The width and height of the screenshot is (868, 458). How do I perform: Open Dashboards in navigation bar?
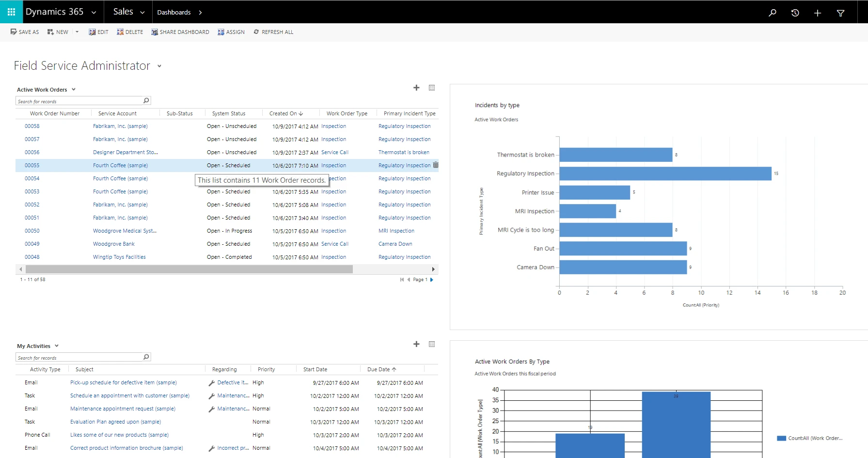(x=174, y=13)
